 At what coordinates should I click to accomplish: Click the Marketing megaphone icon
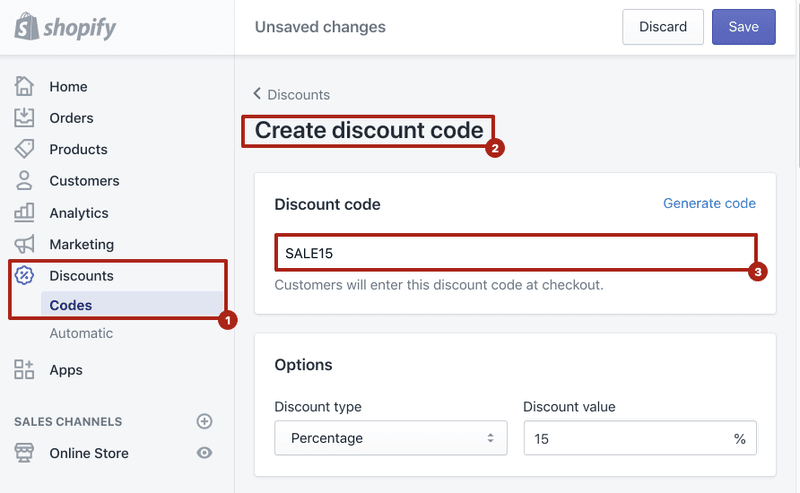[24, 244]
